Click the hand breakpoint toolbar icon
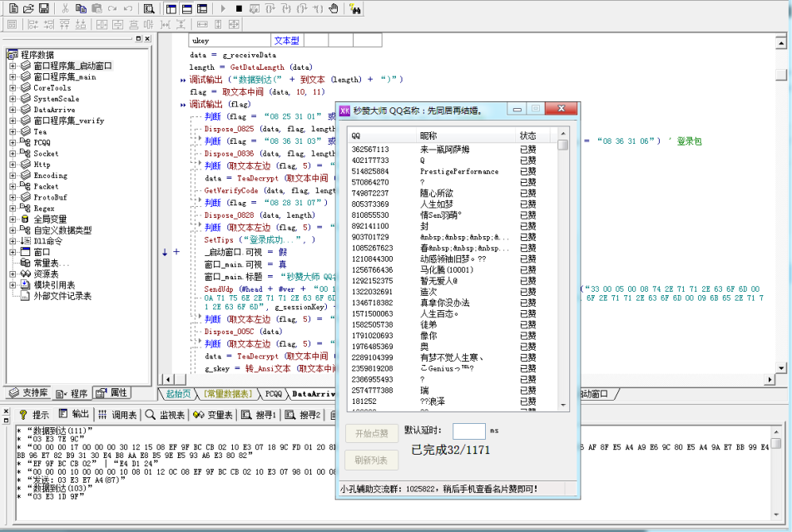 point(334,8)
